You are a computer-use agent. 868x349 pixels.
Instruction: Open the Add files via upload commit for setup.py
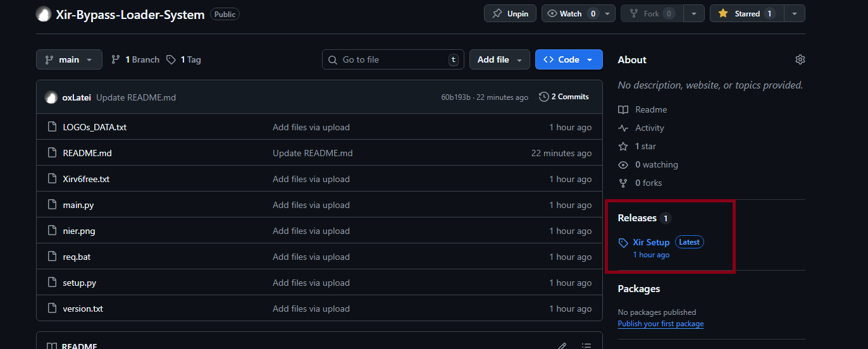[x=311, y=283]
